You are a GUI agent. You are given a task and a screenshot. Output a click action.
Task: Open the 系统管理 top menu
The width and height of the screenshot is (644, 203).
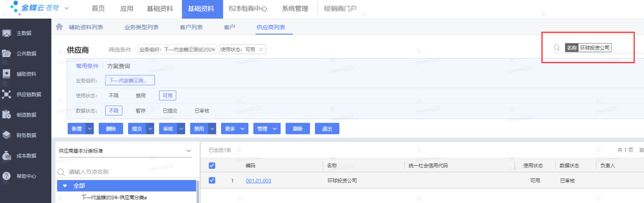pyautogui.click(x=295, y=9)
